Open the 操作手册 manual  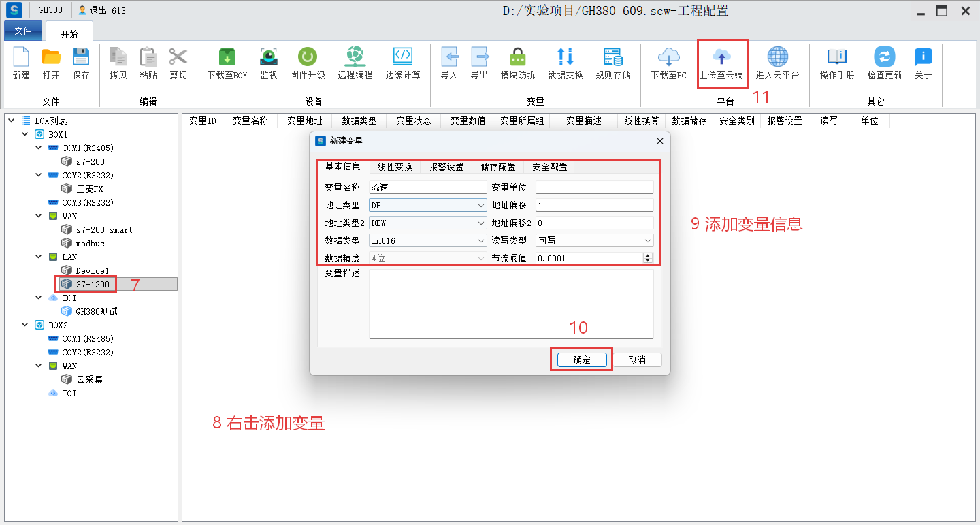[837, 57]
